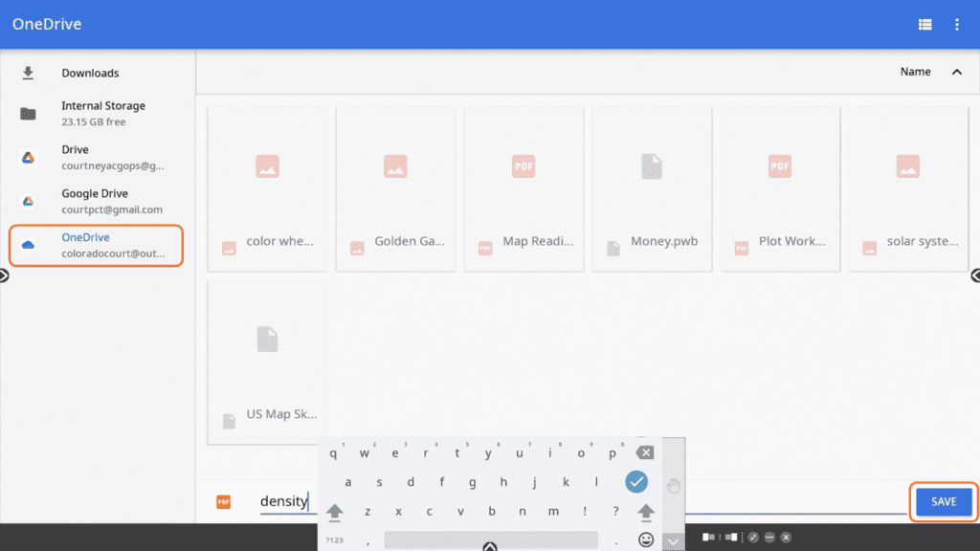The width and height of the screenshot is (980, 551).
Task: Switch keyboard to ?123 symbols
Action: pyautogui.click(x=334, y=540)
